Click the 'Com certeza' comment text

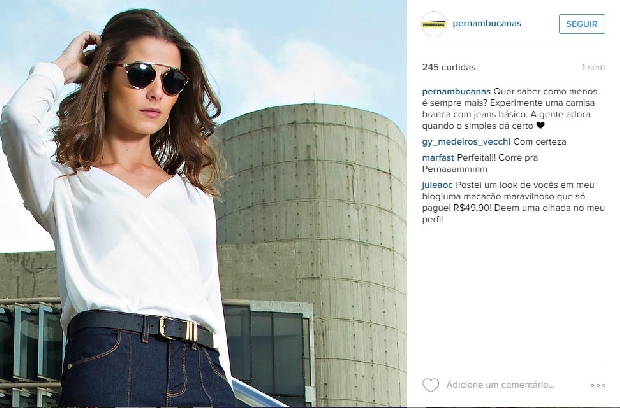coord(540,142)
